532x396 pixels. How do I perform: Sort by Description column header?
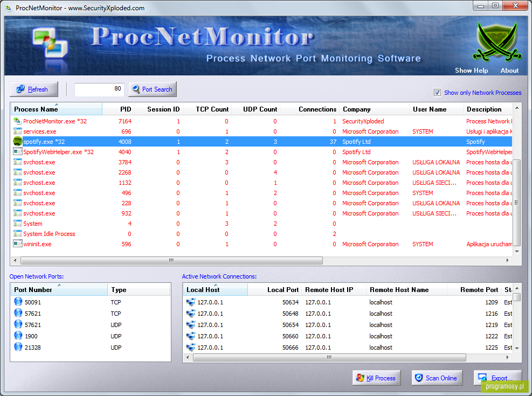[x=488, y=109]
